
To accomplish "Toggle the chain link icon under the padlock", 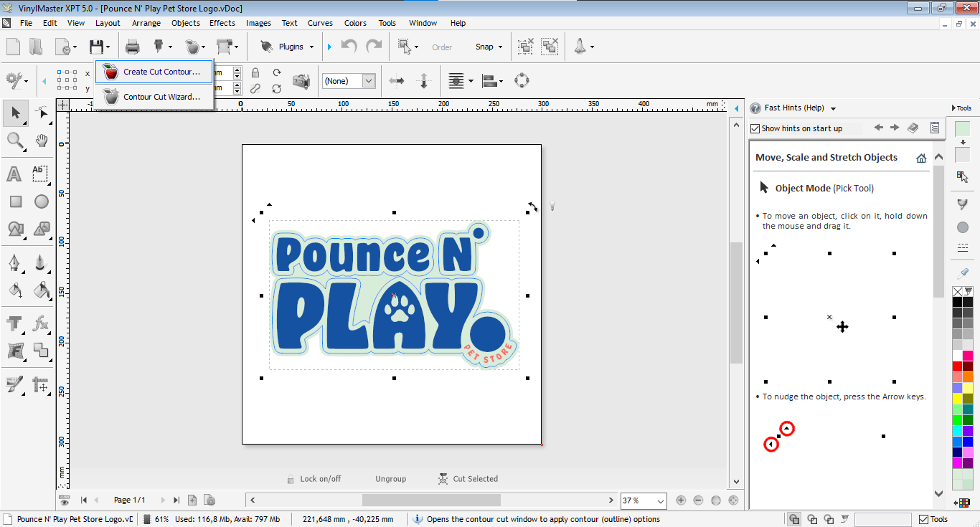I will click(x=255, y=89).
